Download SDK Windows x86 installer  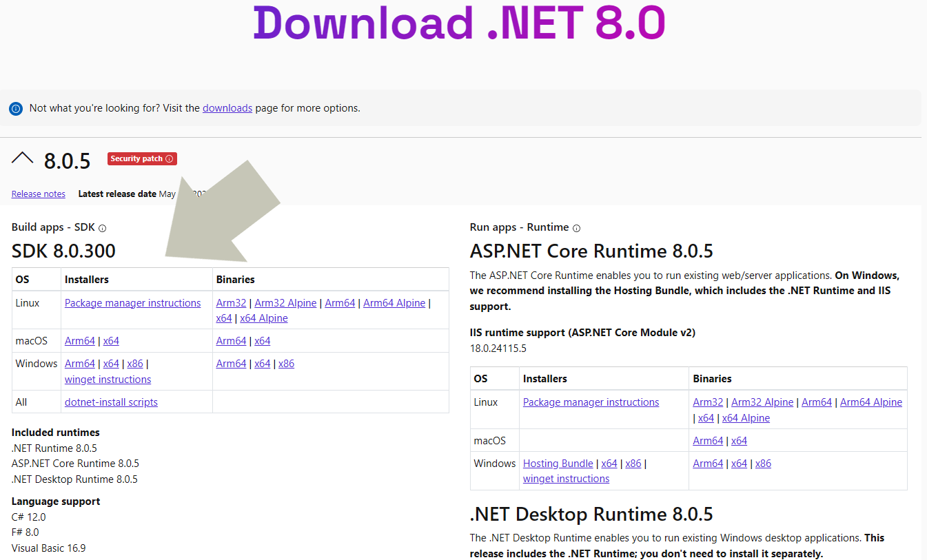135,364
